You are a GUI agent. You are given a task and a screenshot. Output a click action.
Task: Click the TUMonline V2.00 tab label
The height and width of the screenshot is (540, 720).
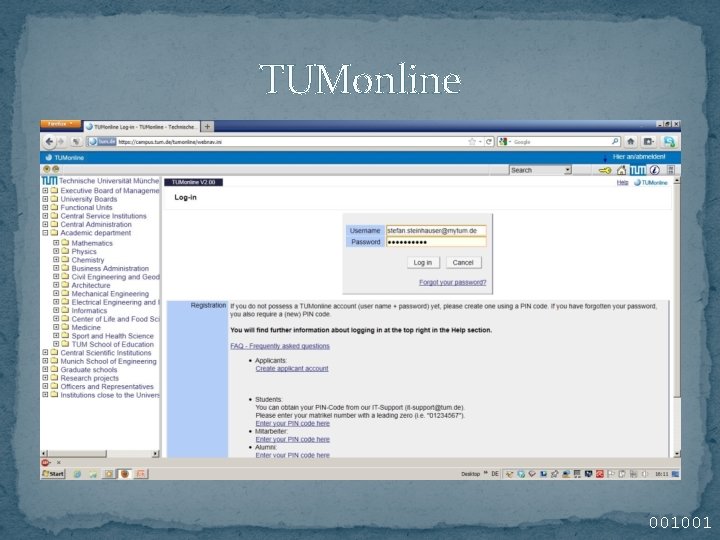pos(193,182)
